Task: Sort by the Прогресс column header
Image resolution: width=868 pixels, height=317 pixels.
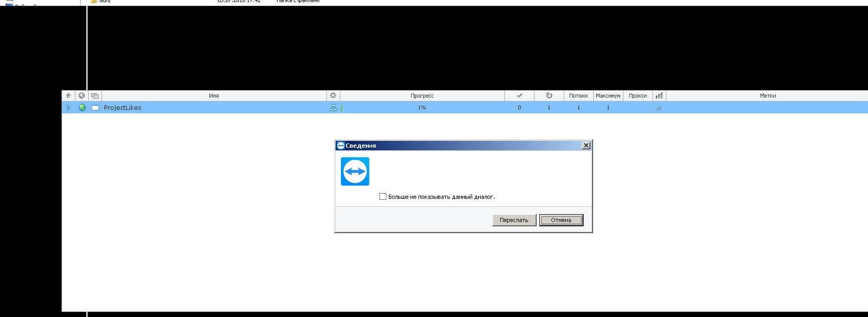Action: tap(422, 95)
